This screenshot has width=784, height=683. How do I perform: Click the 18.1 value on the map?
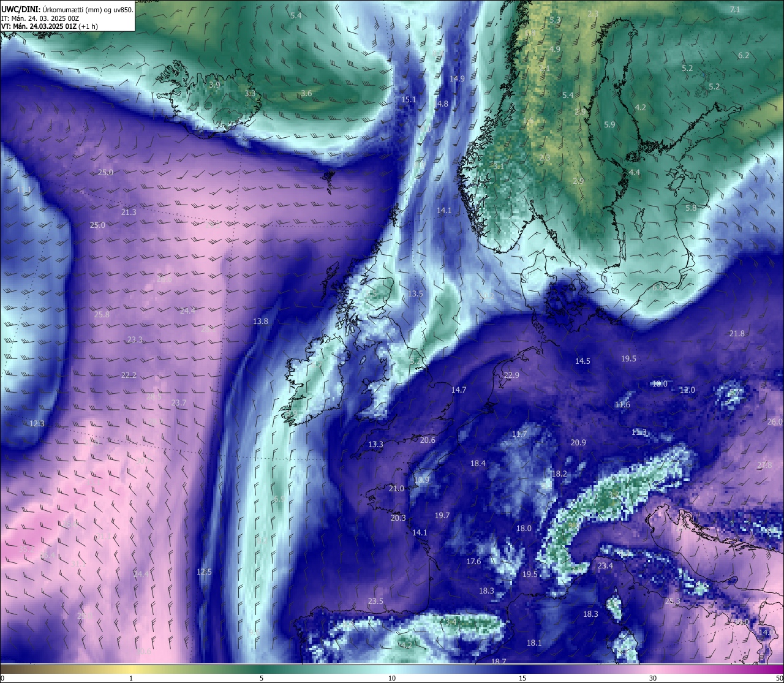click(534, 643)
